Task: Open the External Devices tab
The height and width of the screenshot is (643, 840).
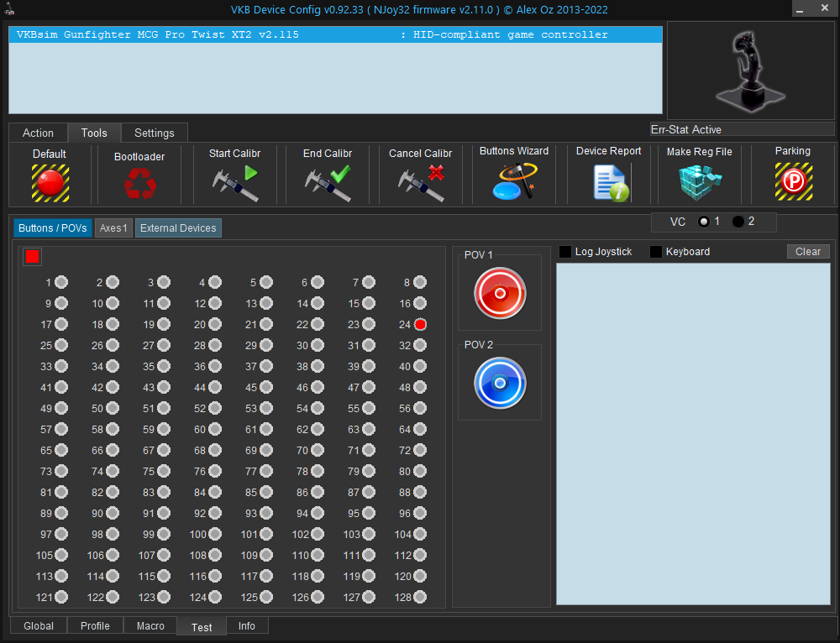Action: [x=178, y=228]
